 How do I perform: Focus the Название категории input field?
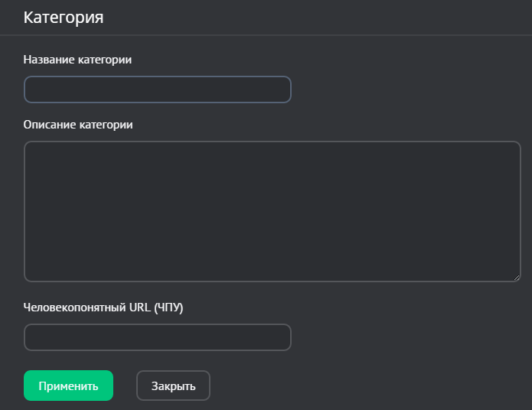[x=158, y=89]
